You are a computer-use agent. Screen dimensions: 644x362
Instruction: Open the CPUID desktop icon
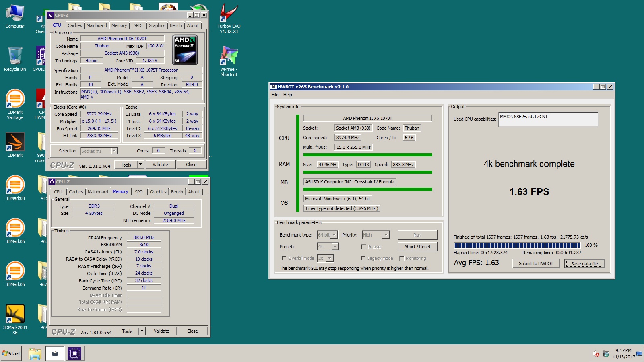(x=41, y=59)
